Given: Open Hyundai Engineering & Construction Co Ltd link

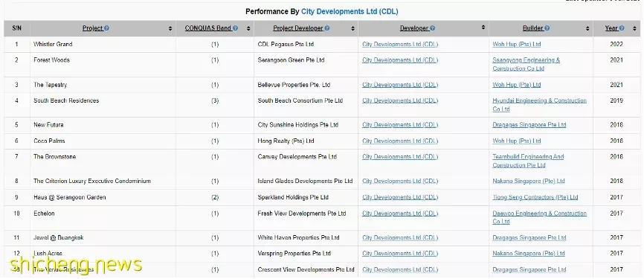Looking at the screenshot, I should pos(539,105).
